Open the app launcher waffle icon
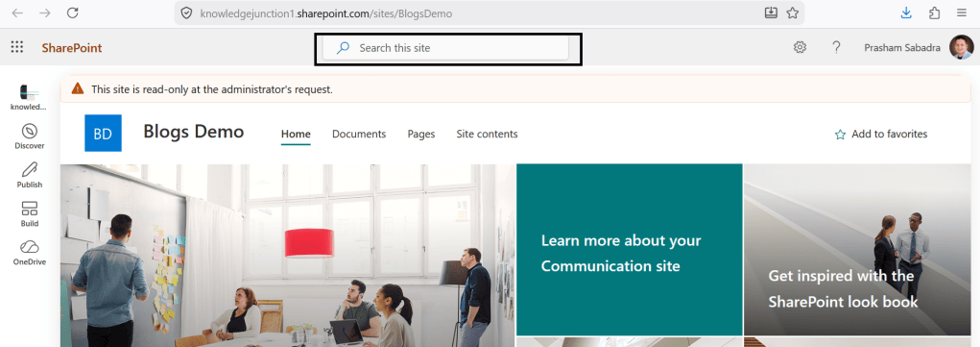The width and height of the screenshot is (980, 347). coord(17,47)
